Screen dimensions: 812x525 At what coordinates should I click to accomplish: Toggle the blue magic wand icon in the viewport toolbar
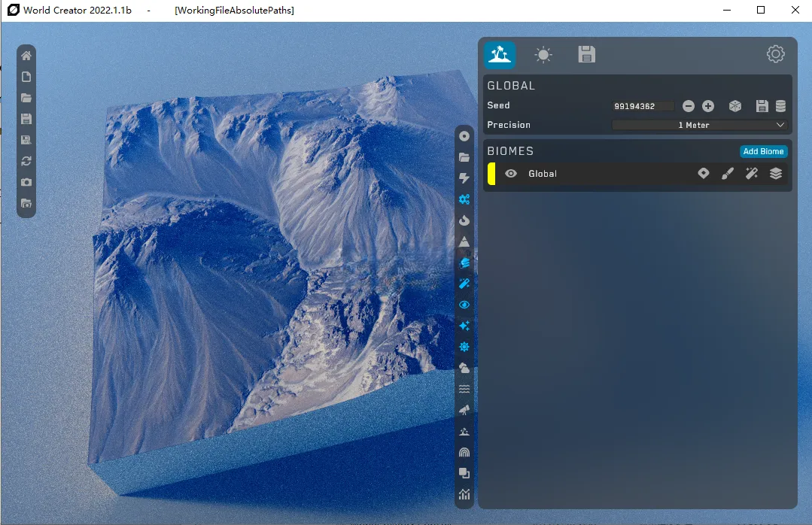tap(464, 284)
